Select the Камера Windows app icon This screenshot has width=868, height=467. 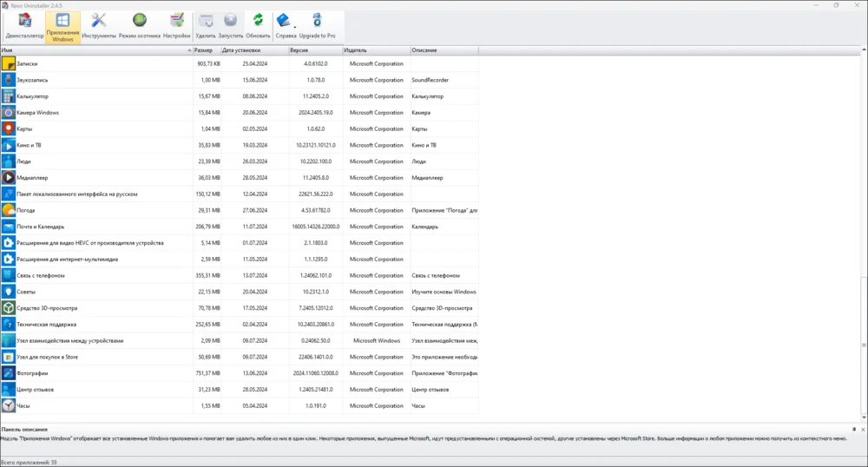click(x=9, y=112)
